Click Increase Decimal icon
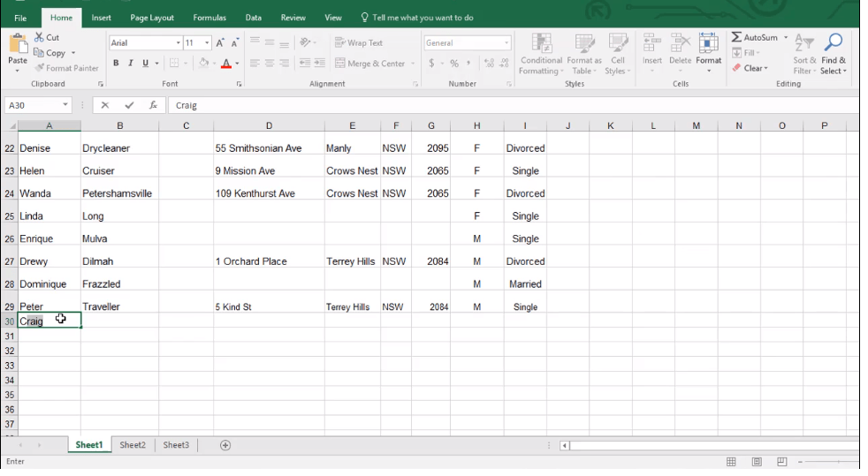This screenshot has height=476, width=868. coord(489,64)
